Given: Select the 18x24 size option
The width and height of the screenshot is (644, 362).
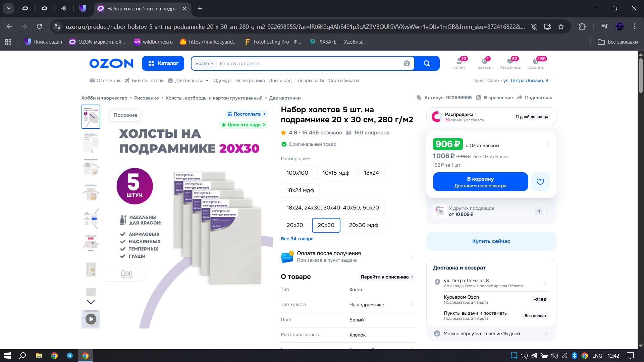Looking at the screenshot, I should (x=371, y=173).
